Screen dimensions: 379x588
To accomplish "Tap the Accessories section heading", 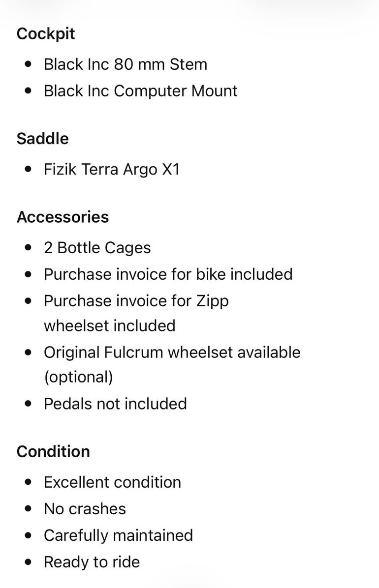I will tap(63, 217).
